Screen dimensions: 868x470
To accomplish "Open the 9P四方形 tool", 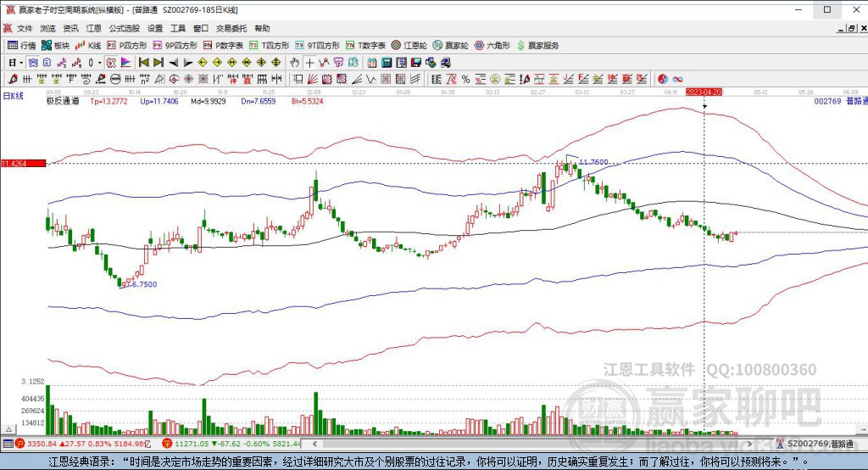I will [175, 46].
